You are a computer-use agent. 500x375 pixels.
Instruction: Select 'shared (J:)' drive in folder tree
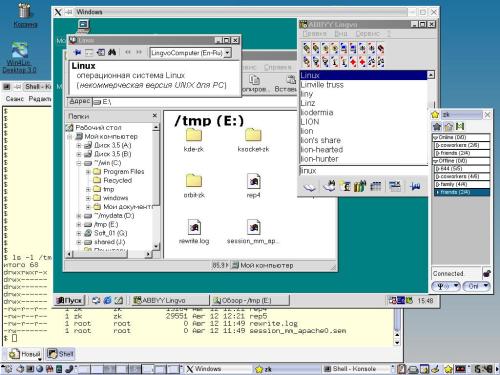coord(109,242)
